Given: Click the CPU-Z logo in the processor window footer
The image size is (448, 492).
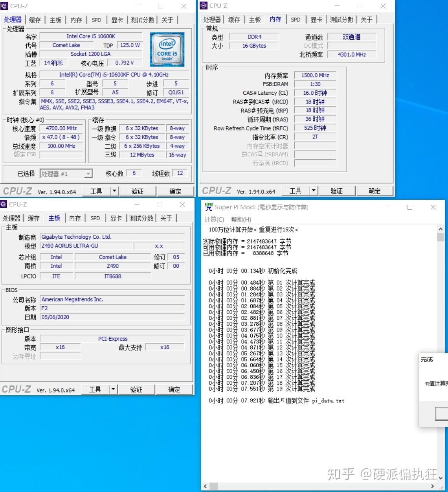Looking at the screenshot, I should point(18,191).
